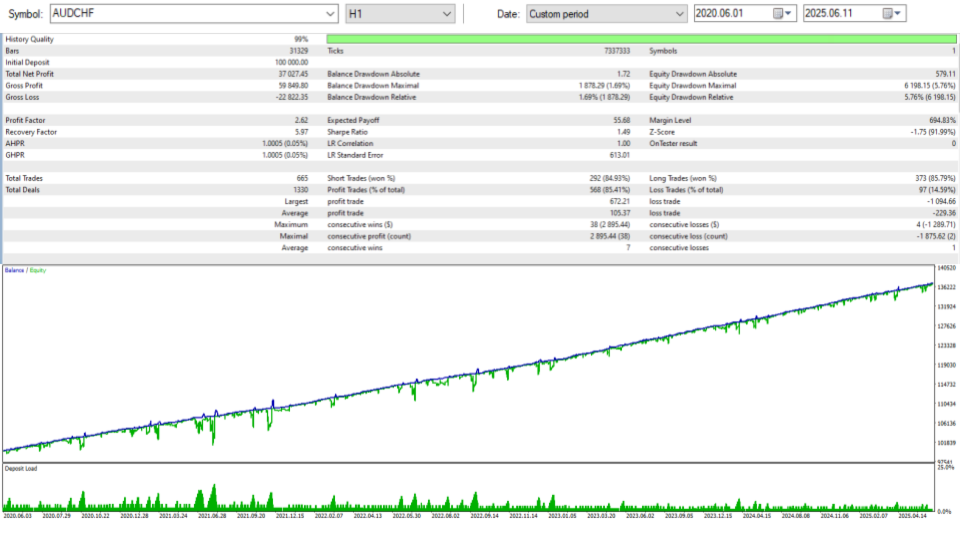960x540 pixels.
Task: Click the Deposit Load chart label
Action: (x=21, y=468)
